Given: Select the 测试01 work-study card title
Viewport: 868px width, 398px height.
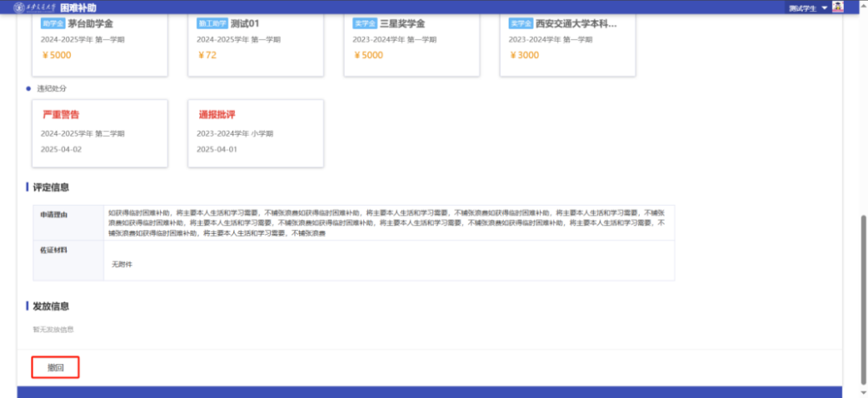Looking at the screenshot, I should click(x=247, y=23).
